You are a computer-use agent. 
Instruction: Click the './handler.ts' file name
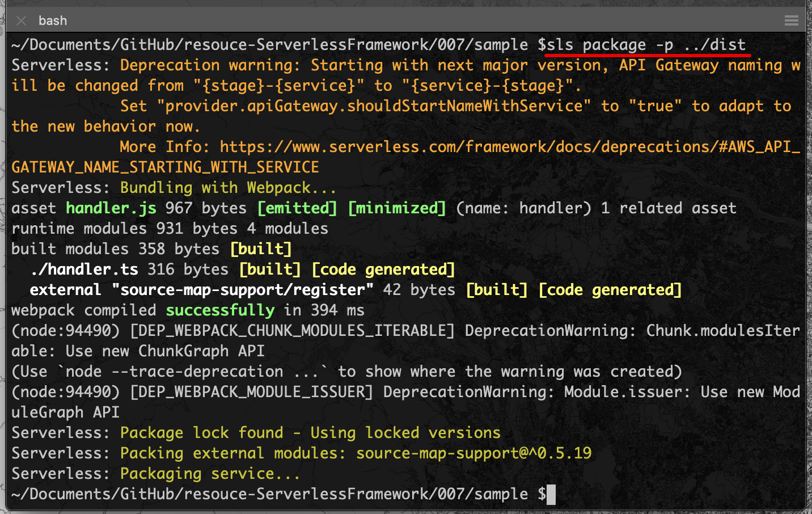tap(84, 269)
